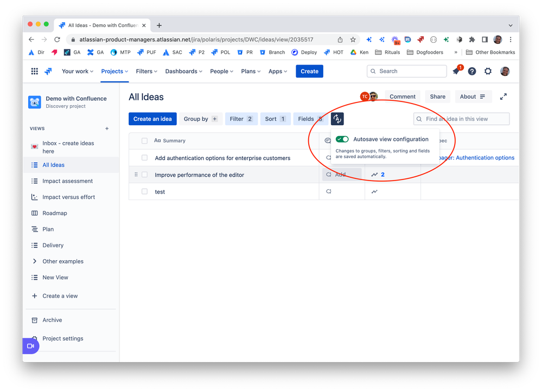
Task: Toggle Autosave view configuration switch
Action: [x=342, y=139]
